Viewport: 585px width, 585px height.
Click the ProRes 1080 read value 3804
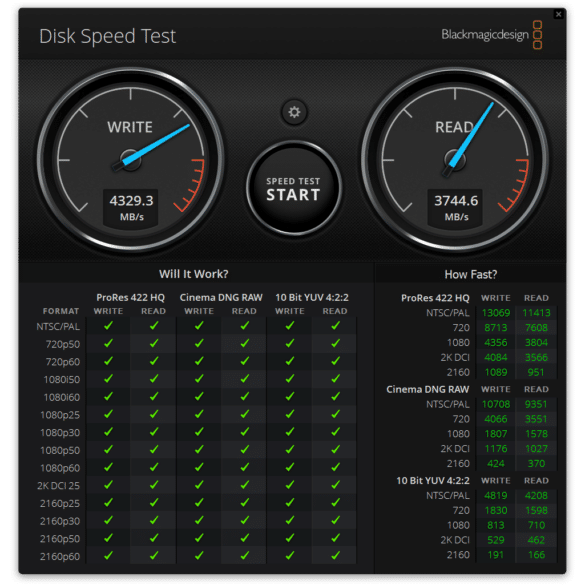pos(536,342)
